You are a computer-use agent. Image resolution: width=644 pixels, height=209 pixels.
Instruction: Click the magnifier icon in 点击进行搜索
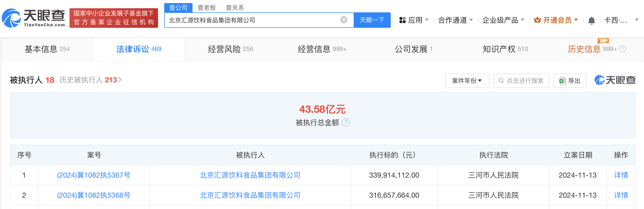point(501,81)
